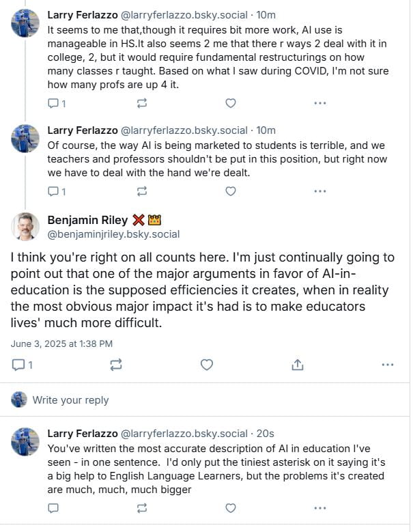The image size is (413, 532).
Task: Open more options on Larry's first post
Action: pos(319,103)
